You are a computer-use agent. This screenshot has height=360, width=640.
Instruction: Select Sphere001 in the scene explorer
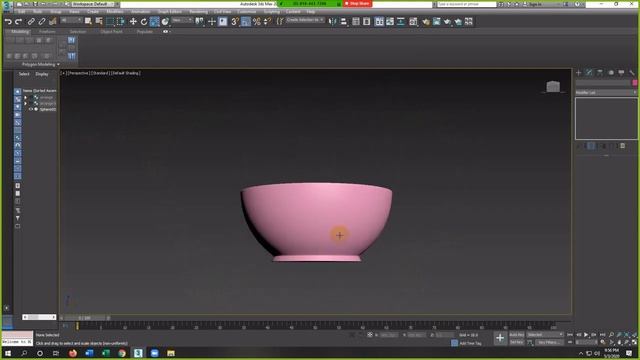(x=47, y=109)
